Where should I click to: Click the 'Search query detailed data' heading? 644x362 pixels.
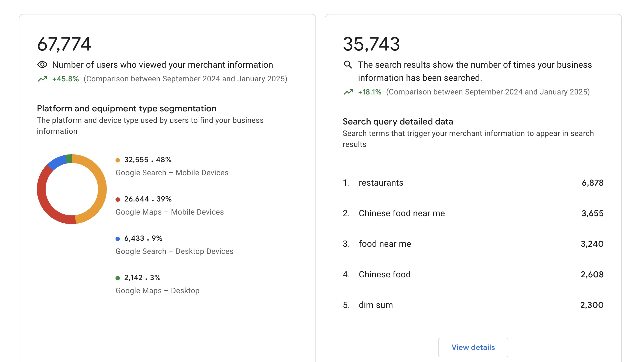398,121
